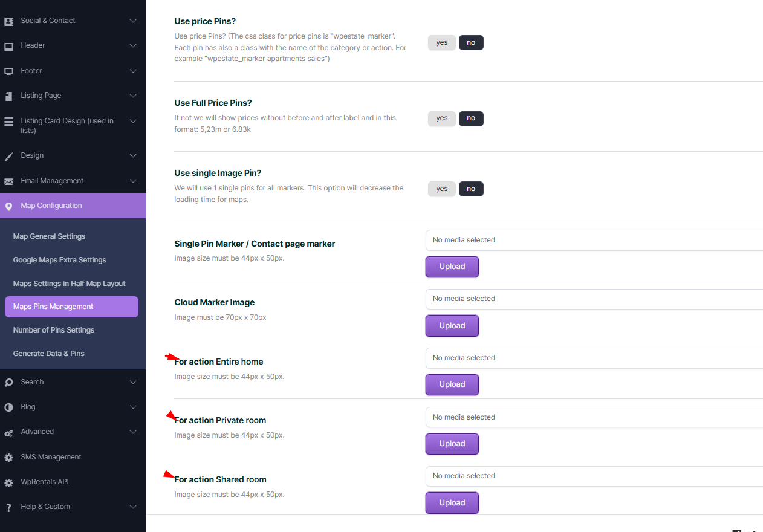The width and height of the screenshot is (763, 532).
Task: Click the Social & Contact sidebar icon
Action: (8, 21)
